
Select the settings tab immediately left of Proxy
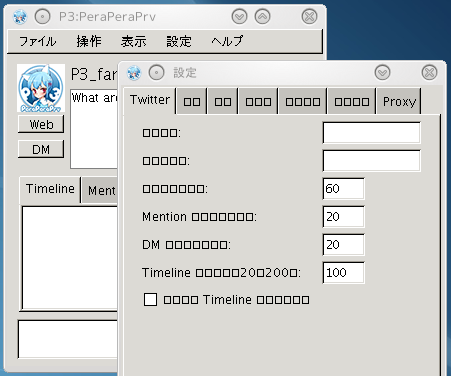[352, 101]
